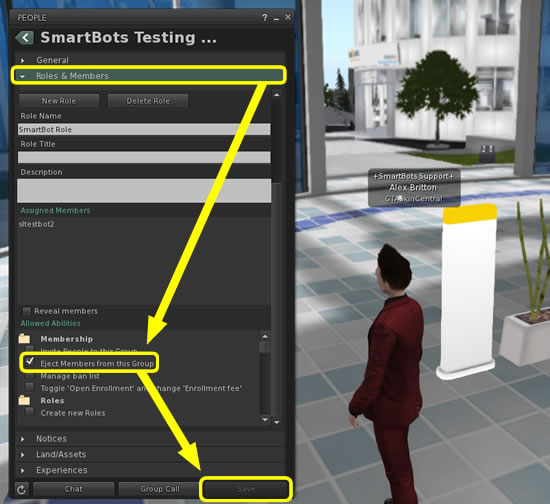Image resolution: width=550 pixels, height=504 pixels.
Task: Save the role changes
Action: pyautogui.click(x=246, y=489)
